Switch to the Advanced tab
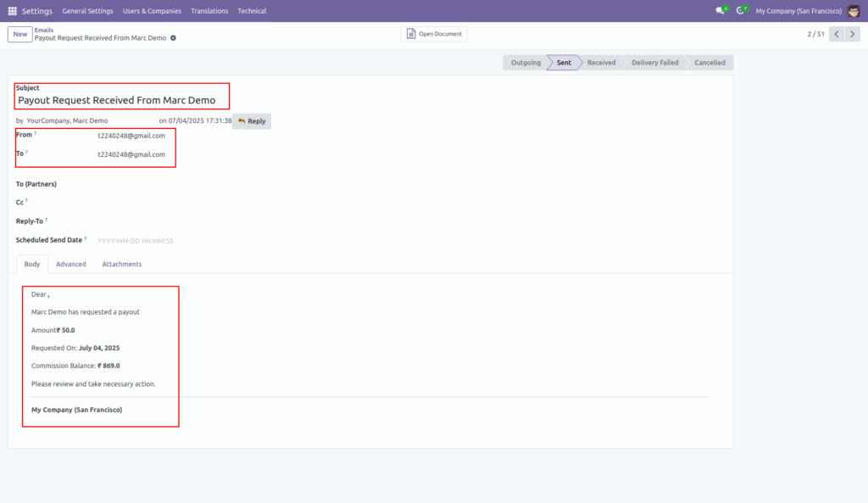 tap(71, 264)
